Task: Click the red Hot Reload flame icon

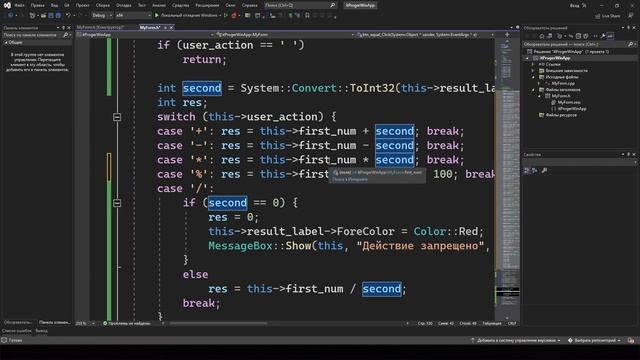Action: pyautogui.click(x=234, y=16)
